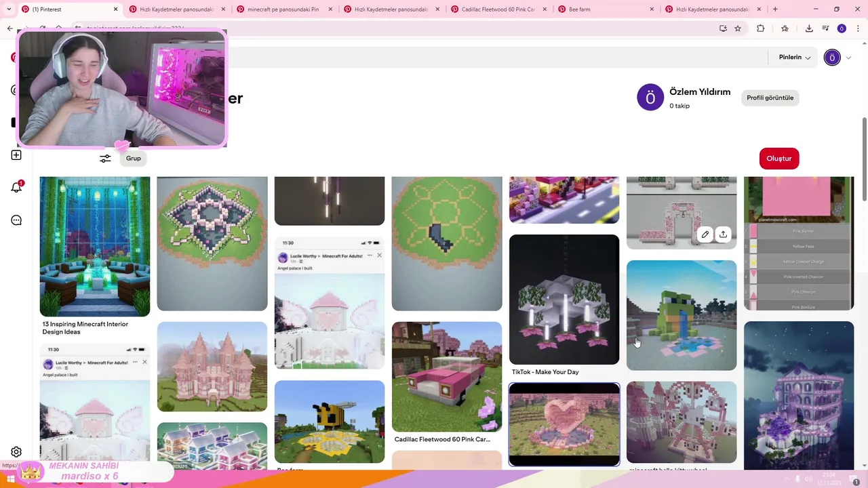Image resolution: width=868 pixels, height=488 pixels.
Task: Open the Chrome profile avatar in toolbar
Action: coord(842,28)
